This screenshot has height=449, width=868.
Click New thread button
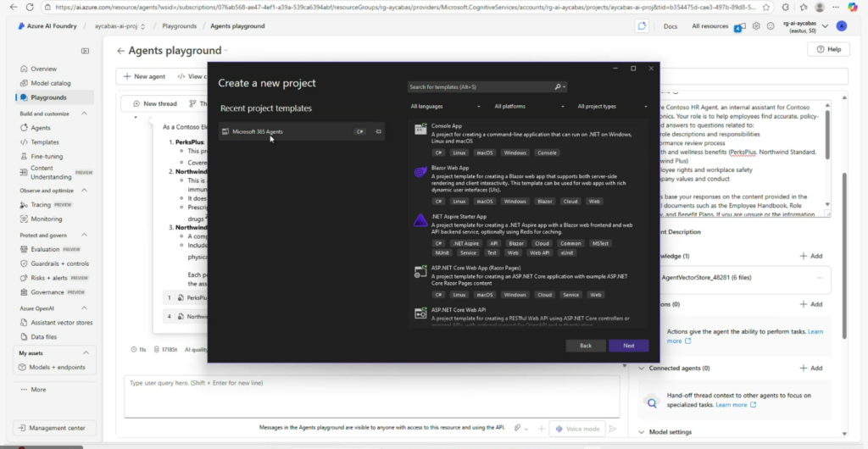point(155,103)
